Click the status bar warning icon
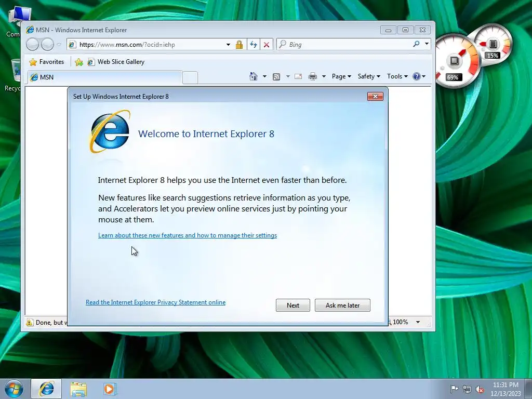532x399 pixels. [30, 322]
